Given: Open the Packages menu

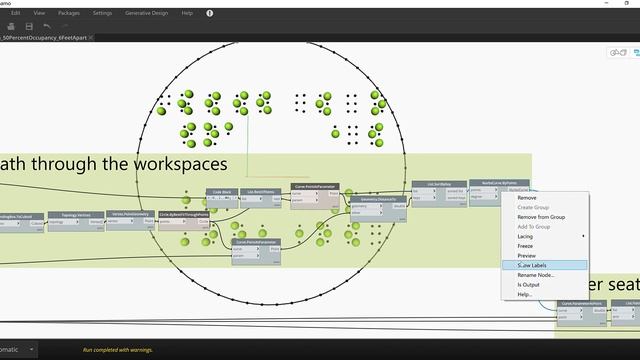Looking at the screenshot, I should (x=69, y=13).
